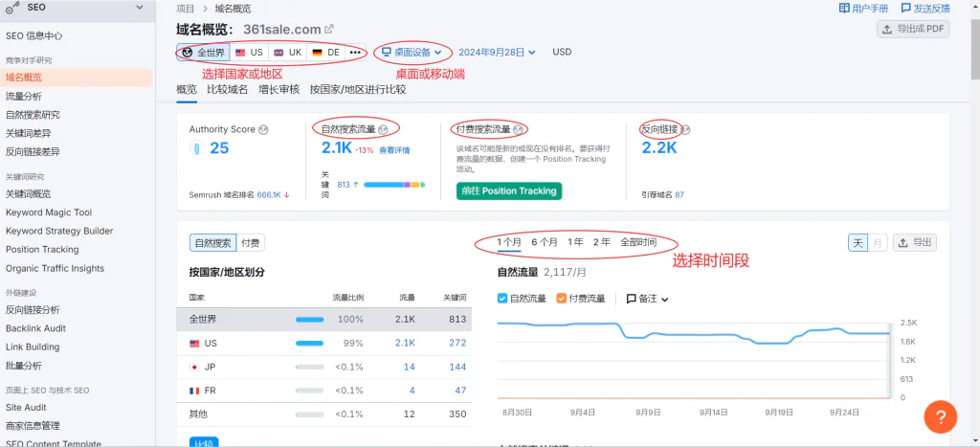Open Keyword Magic Tool in sidebar

(49, 212)
